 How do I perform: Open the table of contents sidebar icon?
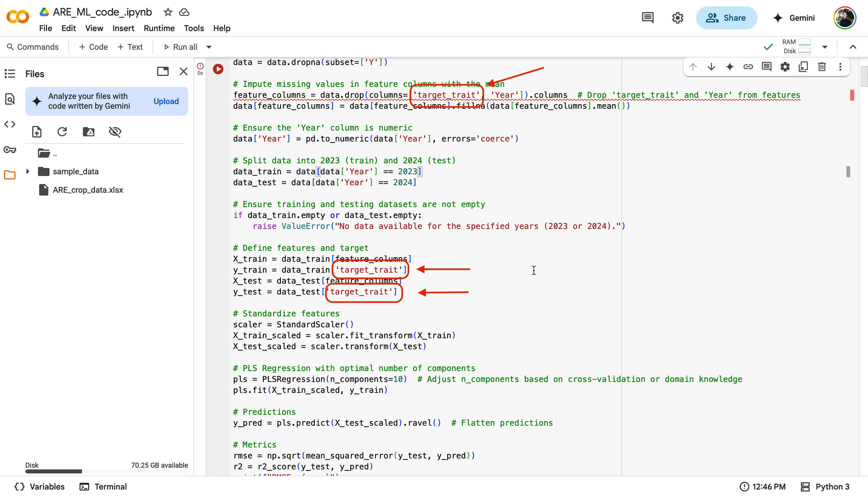[x=10, y=74]
